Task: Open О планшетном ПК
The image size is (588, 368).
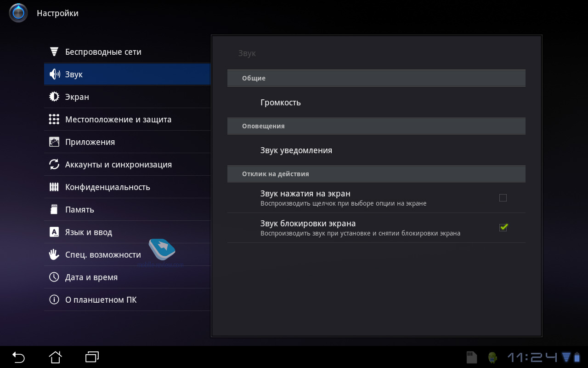Action: (127, 299)
